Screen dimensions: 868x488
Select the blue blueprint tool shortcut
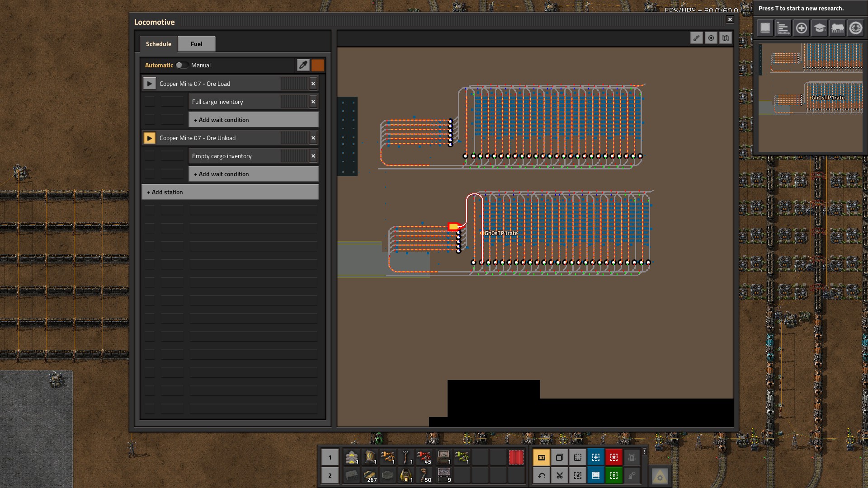pos(595,457)
